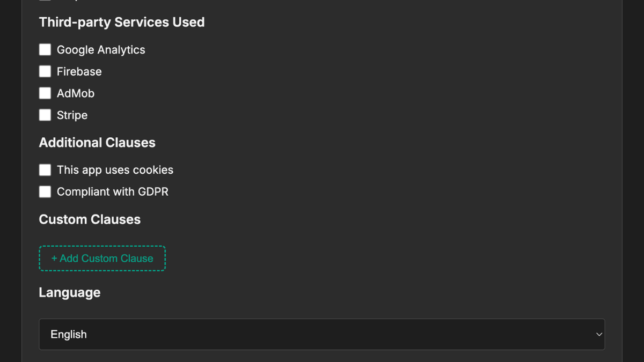The image size is (644, 362).
Task: Toggle the 'This app uses cookies' checkbox
Action: click(45, 170)
